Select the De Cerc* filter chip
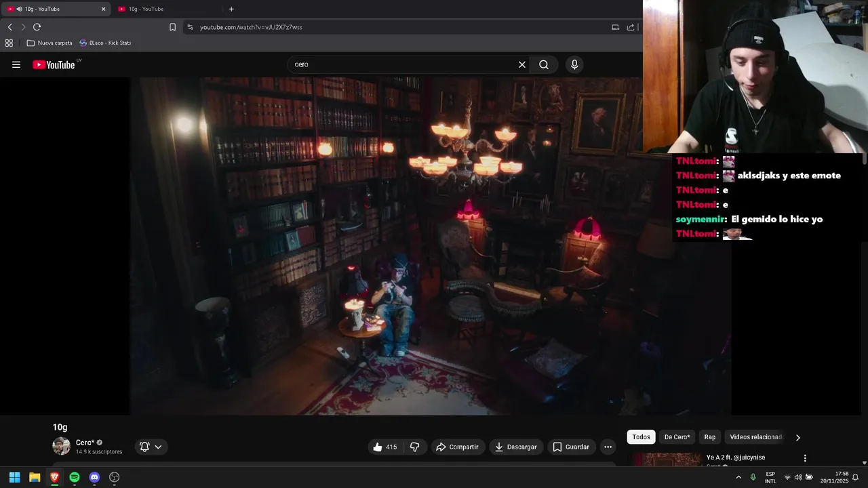Image resolution: width=868 pixels, height=488 pixels. [x=677, y=437]
